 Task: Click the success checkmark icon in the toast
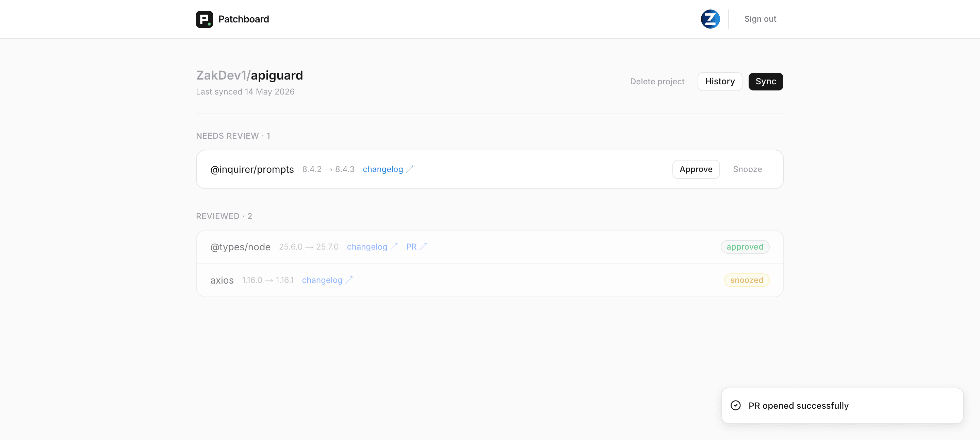(736, 405)
